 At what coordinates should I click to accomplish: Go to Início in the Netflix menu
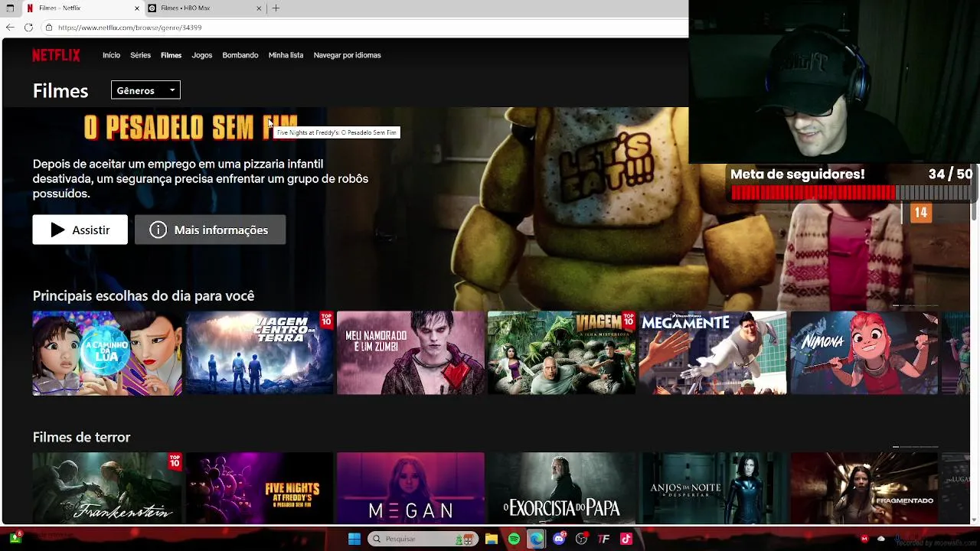111,55
